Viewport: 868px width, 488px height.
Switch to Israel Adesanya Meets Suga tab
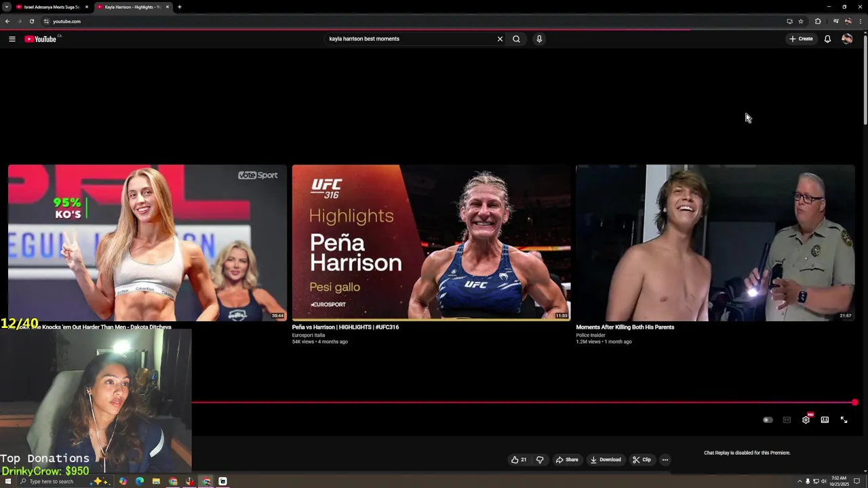(x=52, y=7)
